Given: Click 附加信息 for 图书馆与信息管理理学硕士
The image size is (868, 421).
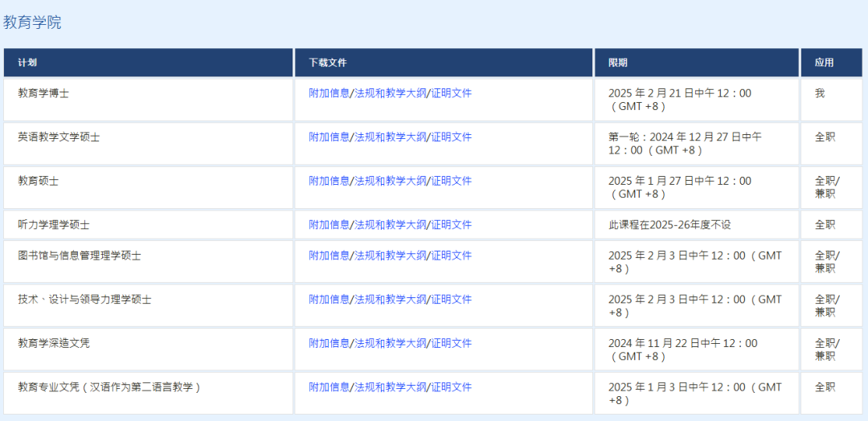Looking at the screenshot, I should (x=329, y=255).
